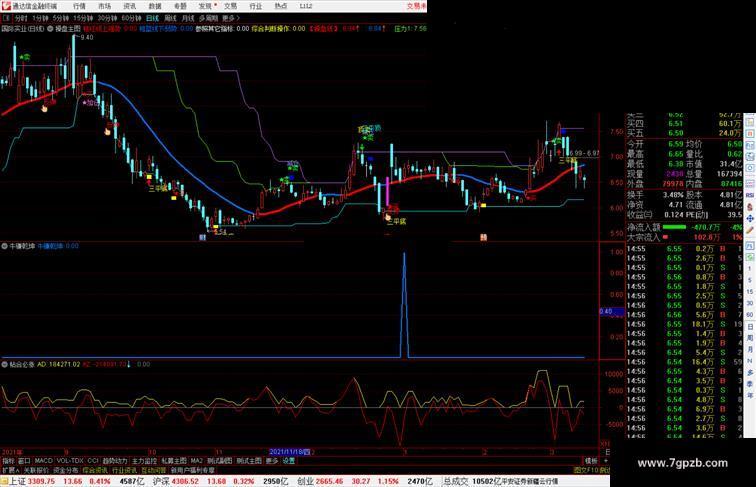
Task: Switch to the 分时 period tab
Action: [21, 18]
